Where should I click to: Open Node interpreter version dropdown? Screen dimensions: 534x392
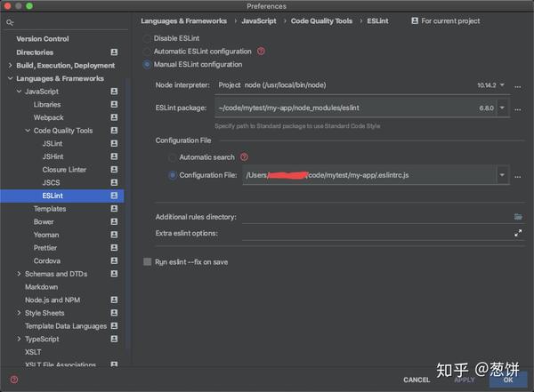(502, 84)
